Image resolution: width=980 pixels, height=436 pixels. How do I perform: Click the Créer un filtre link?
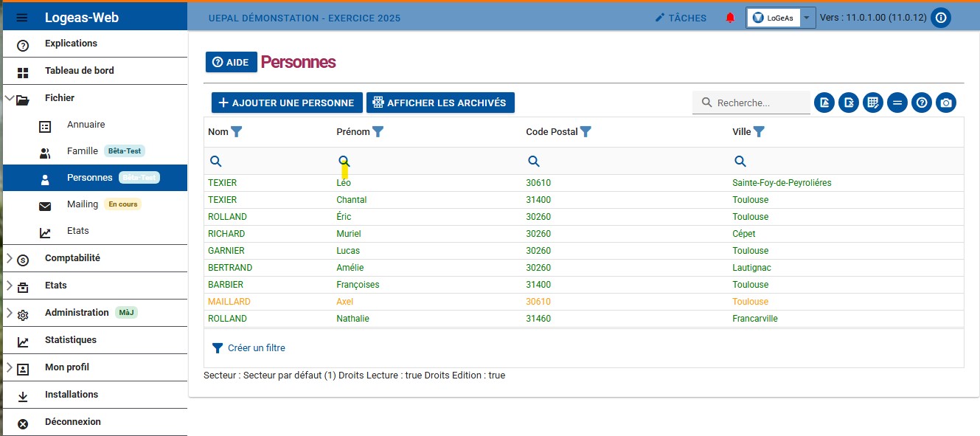point(256,348)
